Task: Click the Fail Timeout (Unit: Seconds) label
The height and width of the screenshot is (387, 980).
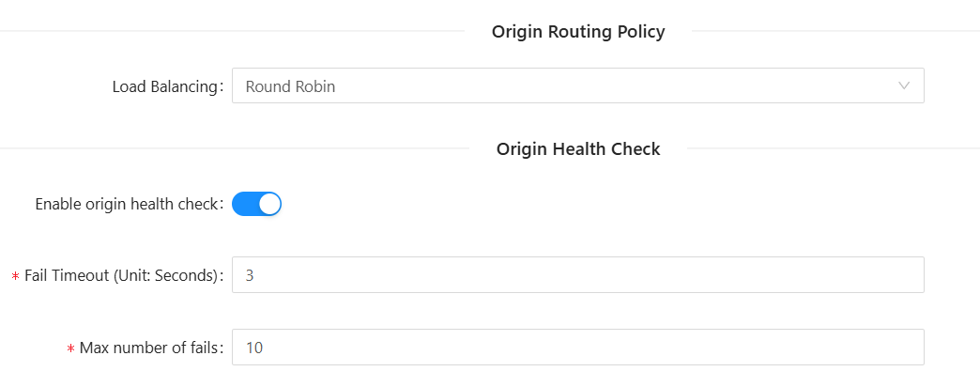Action: [x=123, y=275]
